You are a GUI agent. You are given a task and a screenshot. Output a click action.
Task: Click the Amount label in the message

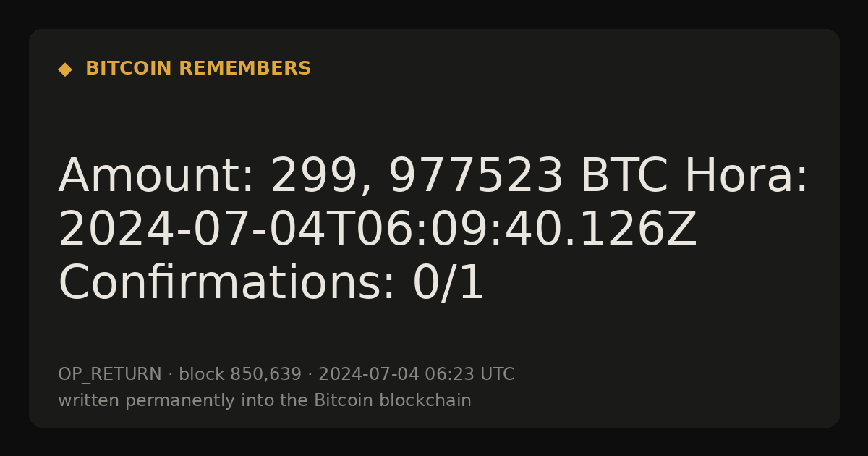[156, 177]
